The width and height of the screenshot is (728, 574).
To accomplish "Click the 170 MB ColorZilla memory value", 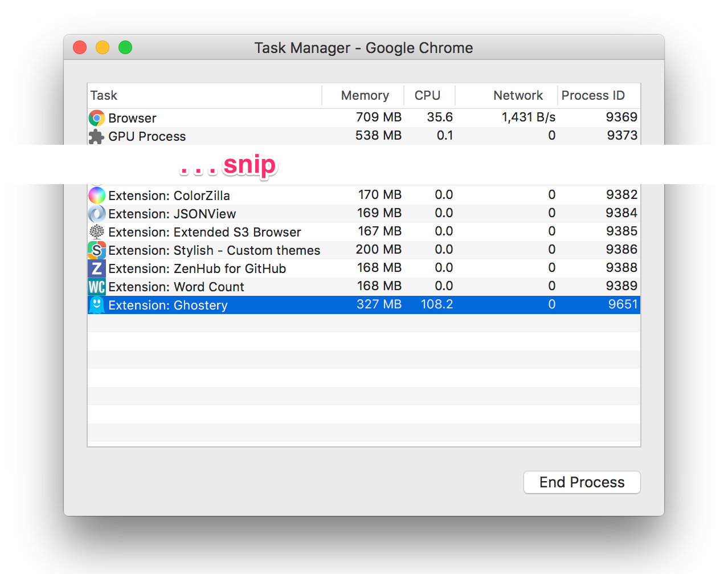I will point(380,195).
